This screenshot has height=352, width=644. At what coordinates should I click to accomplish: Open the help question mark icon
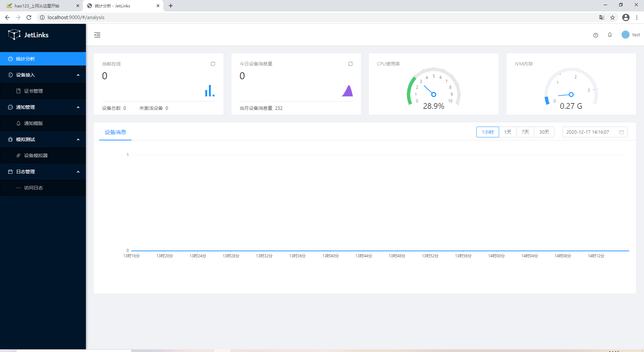click(595, 35)
